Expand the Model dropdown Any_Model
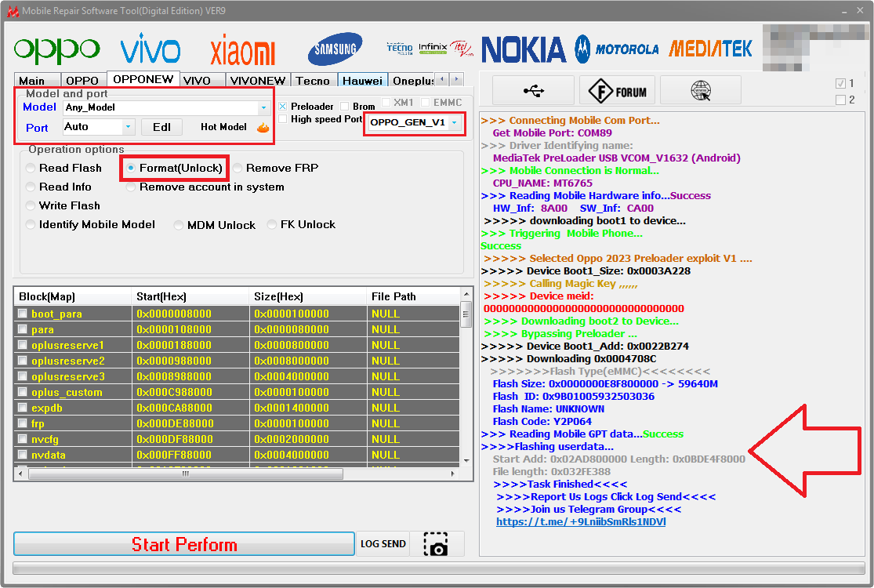 pos(263,107)
